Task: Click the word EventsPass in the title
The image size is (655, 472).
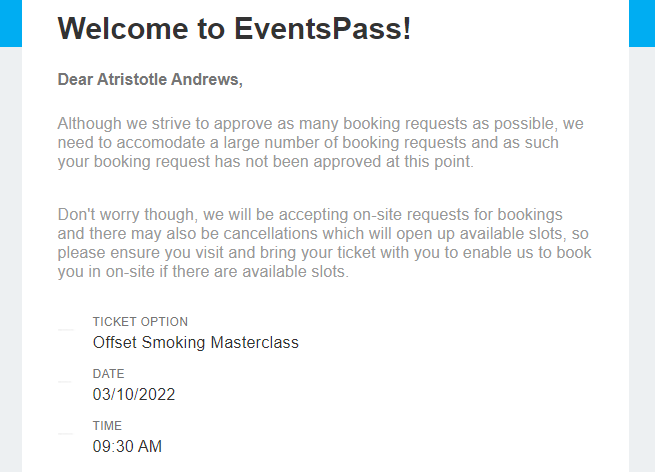Action: pos(322,28)
